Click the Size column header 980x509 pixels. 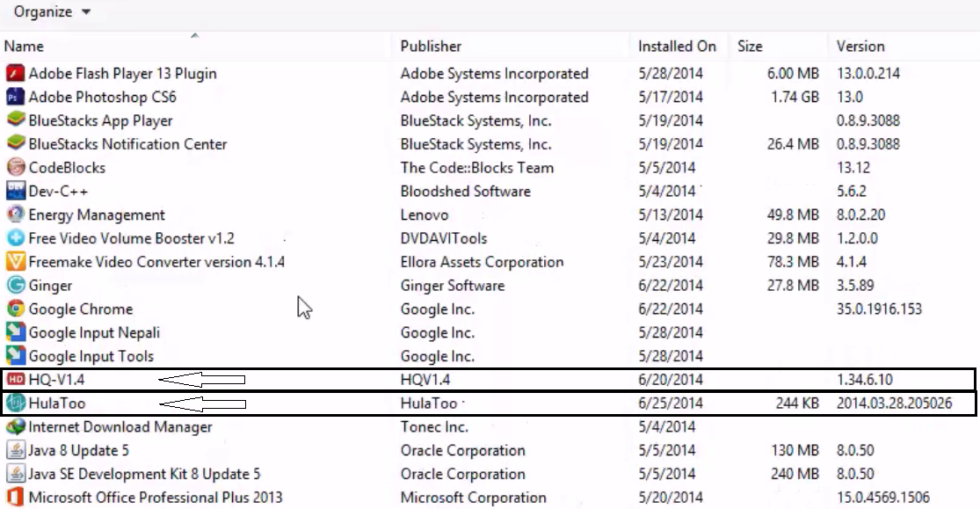pos(750,46)
